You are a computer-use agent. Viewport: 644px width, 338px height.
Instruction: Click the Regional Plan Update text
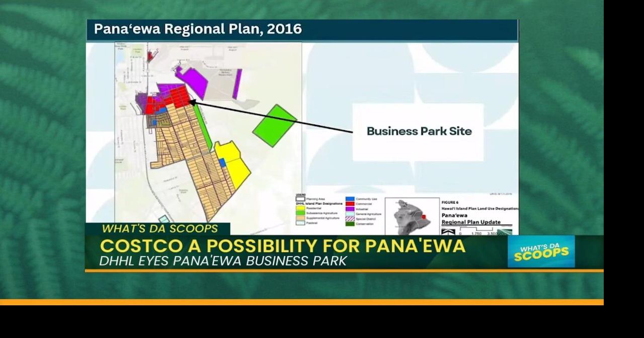pyautogui.click(x=471, y=222)
